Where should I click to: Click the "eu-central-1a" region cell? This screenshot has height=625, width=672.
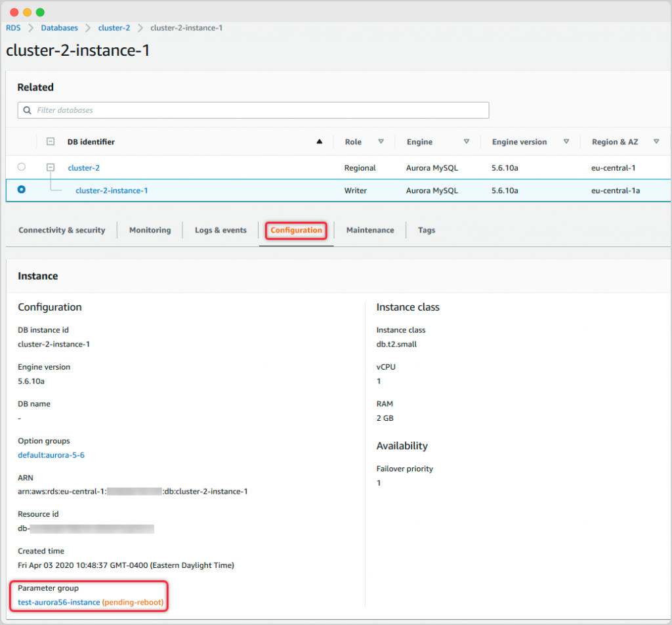click(616, 190)
